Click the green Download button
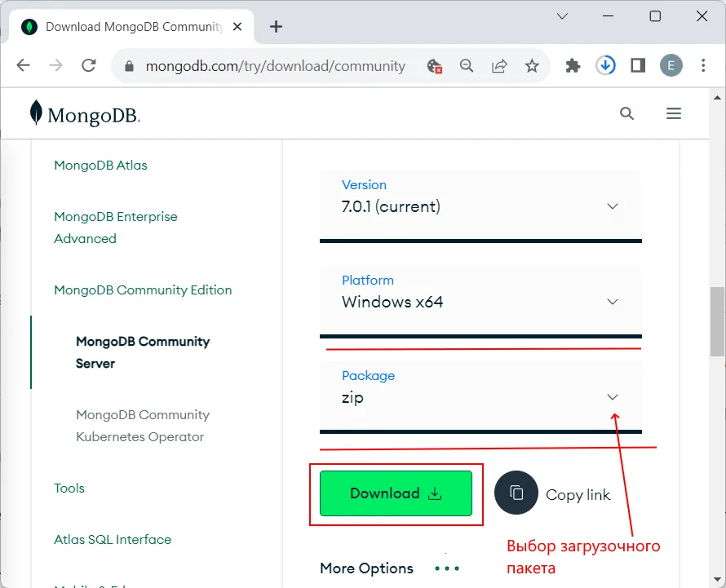This screenshot has width=726, height=588. click(395, 493)
